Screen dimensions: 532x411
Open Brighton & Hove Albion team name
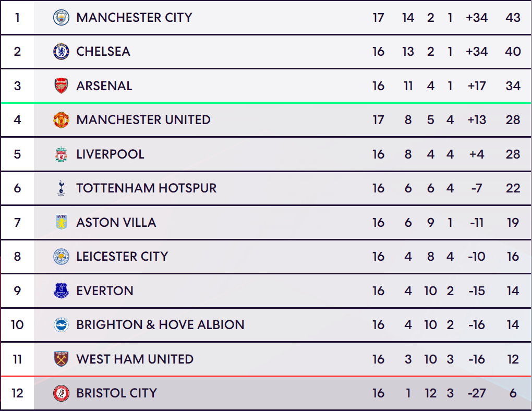[160, 325]
